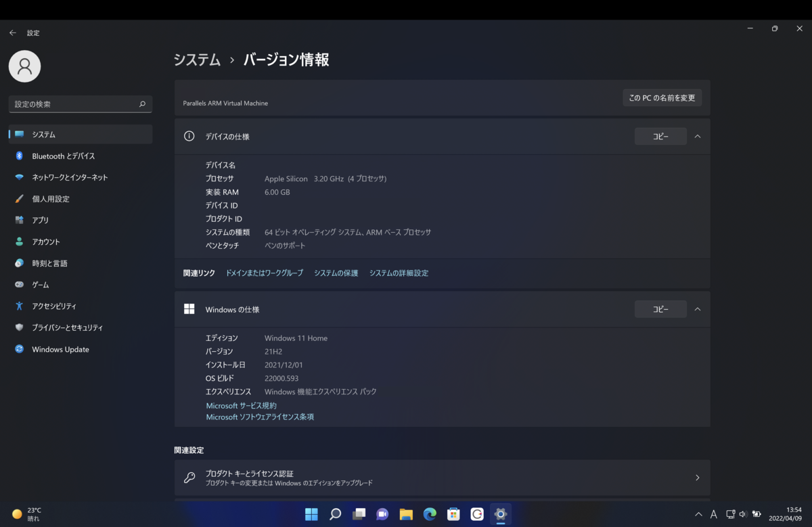Viewport: 812px width, 527px height.
Task: Click the デバイスの仕様 info icon
Action: [189, 136]
